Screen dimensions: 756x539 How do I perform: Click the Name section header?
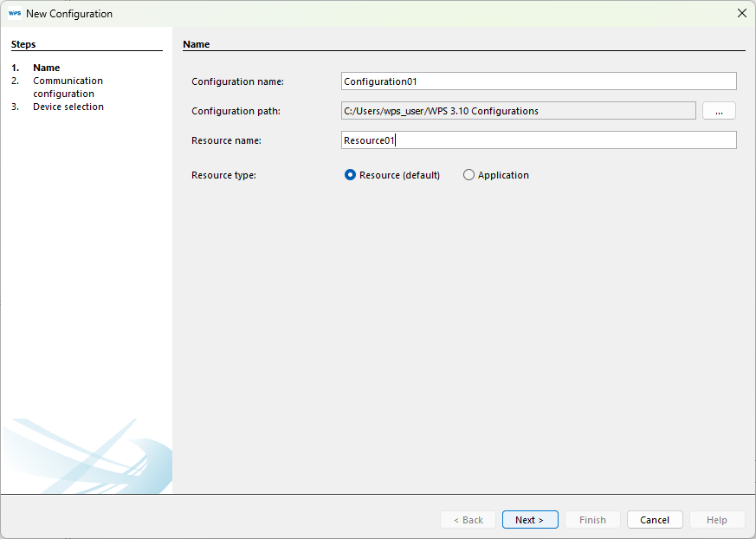[196, 43]
